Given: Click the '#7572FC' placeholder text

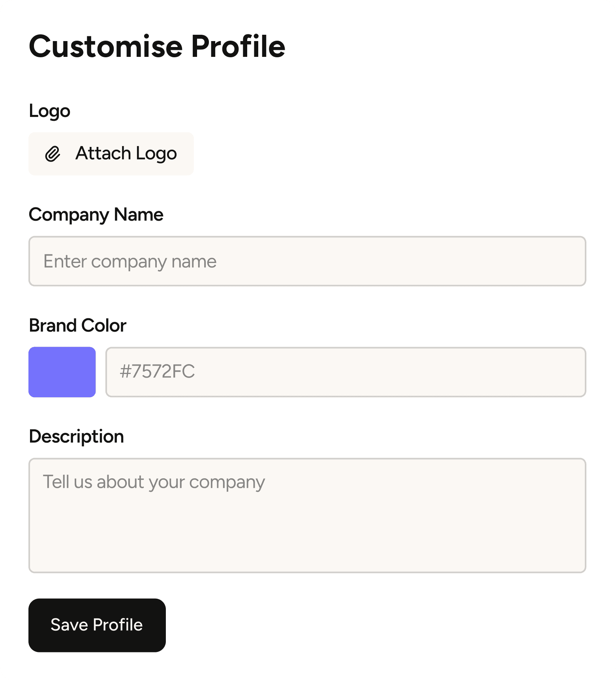Looking at the screenshot, I should tap(157, 372).
